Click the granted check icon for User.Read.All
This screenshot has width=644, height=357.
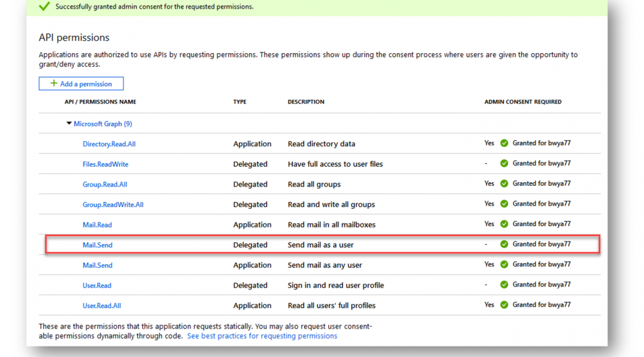(504, 305)
